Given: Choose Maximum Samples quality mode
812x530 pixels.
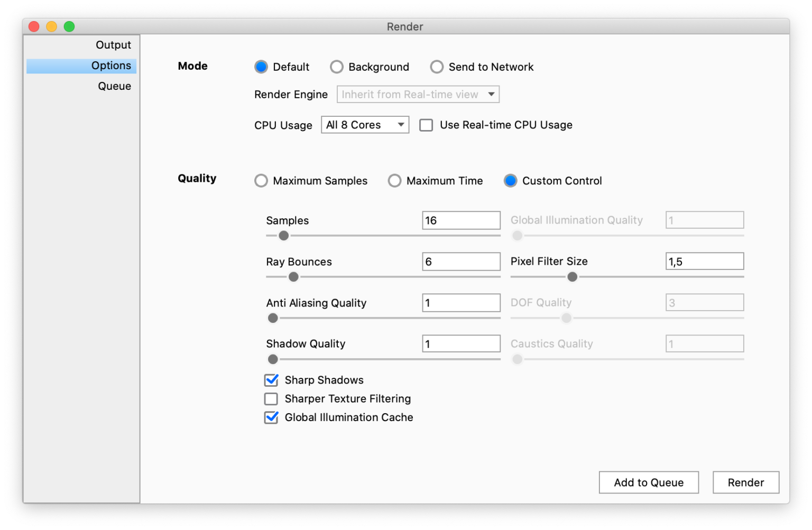Looking at the screenshot, I should 261,180.
